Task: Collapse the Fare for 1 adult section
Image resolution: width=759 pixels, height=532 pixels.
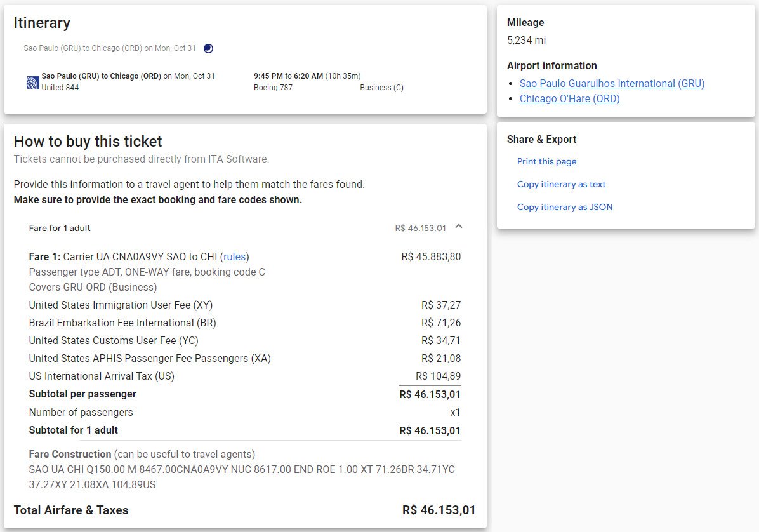Action: pos(459,227)
